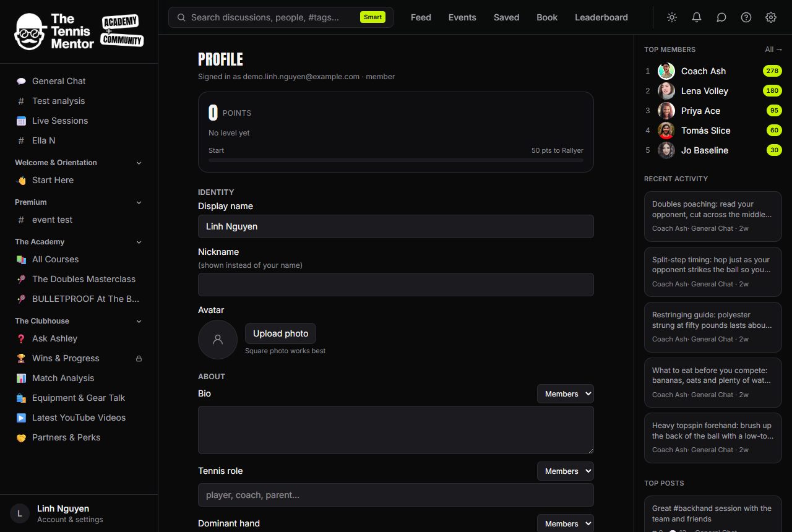Click the Nickname input field

[396, 285]
